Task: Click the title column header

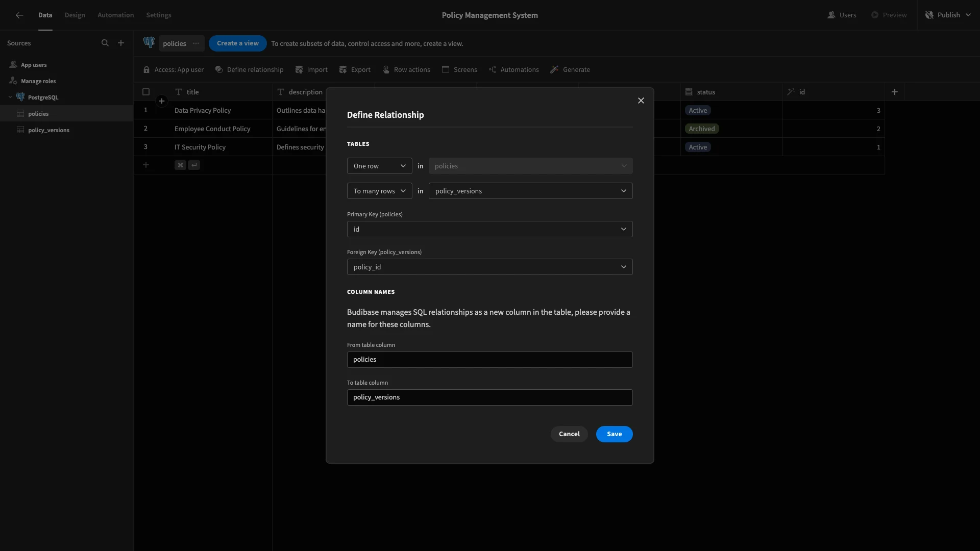Action: [x=221, y=92]
